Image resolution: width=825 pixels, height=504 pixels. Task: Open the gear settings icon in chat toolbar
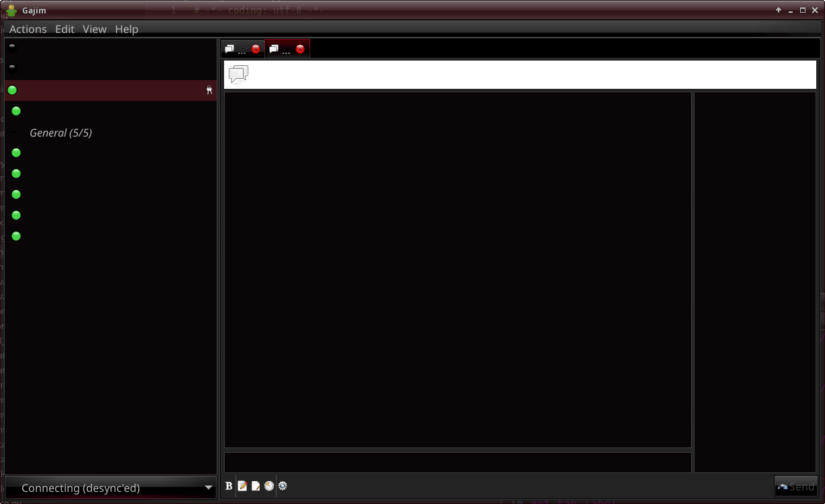283,486
